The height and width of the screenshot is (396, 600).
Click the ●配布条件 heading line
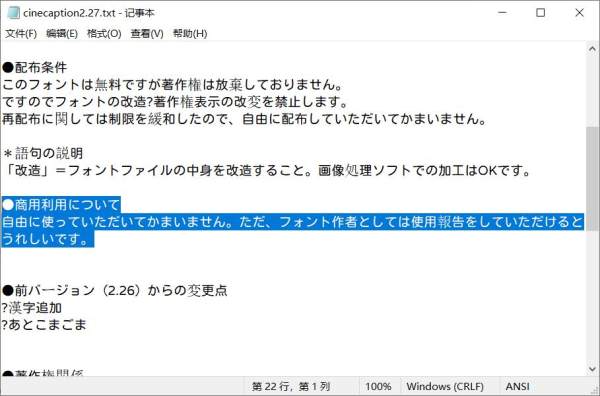(35, 67)
